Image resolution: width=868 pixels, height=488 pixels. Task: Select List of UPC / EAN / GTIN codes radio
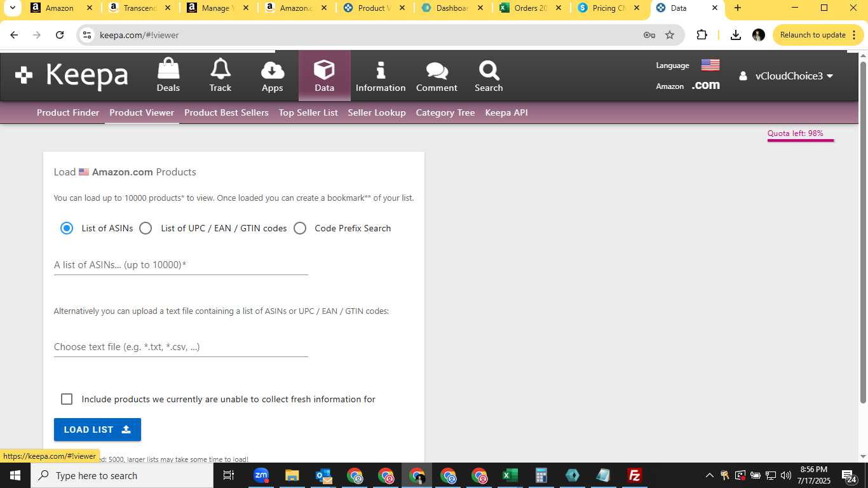pos(146,228)
